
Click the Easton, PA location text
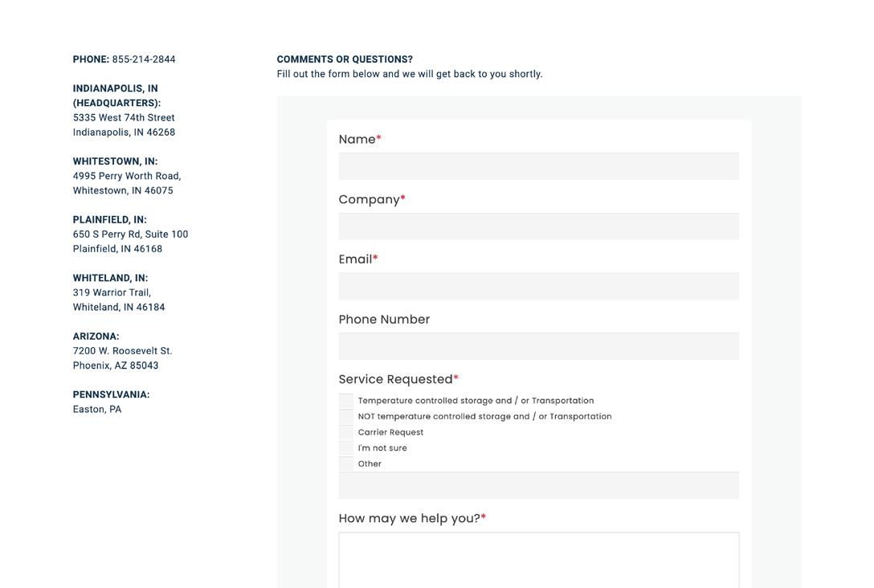click(x=97, y=410)
